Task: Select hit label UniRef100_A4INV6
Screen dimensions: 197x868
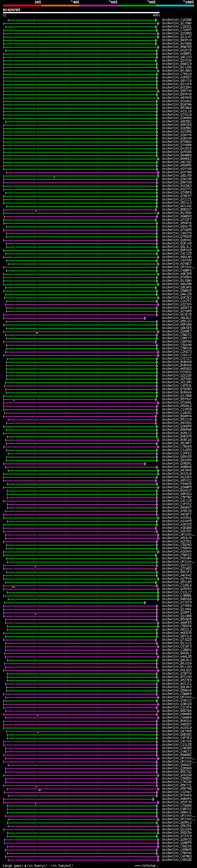Action: pyautogui.click(x=177, y=470)
